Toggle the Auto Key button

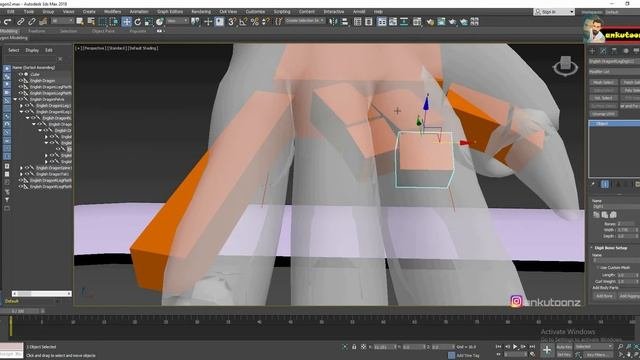(564, 347)
